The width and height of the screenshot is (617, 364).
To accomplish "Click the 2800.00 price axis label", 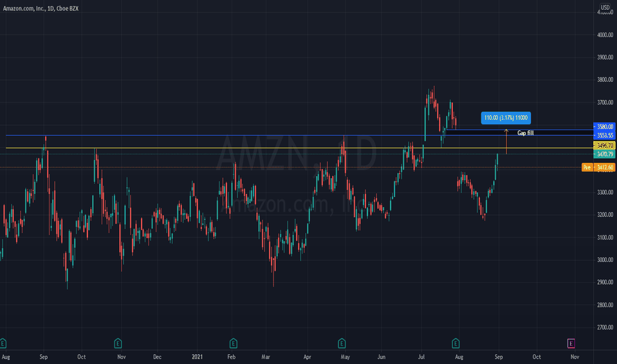I will click(x=605, y=304).
